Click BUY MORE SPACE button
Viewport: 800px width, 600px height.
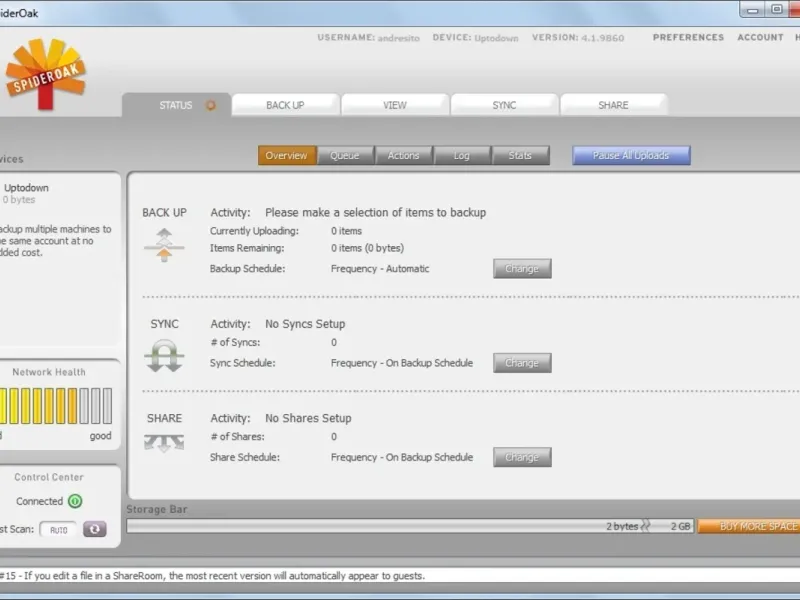pos(748,527)
